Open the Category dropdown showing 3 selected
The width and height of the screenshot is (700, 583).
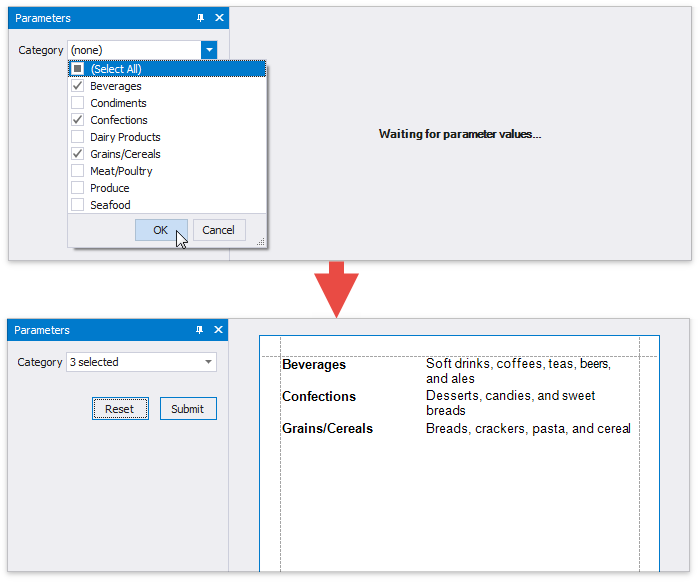[x=208, y=362]
